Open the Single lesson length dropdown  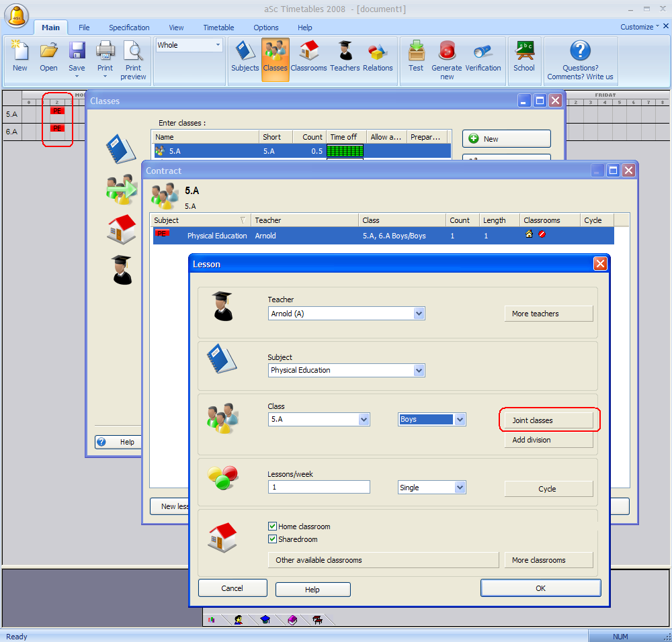pyautogui.click(x=460, y=488)
